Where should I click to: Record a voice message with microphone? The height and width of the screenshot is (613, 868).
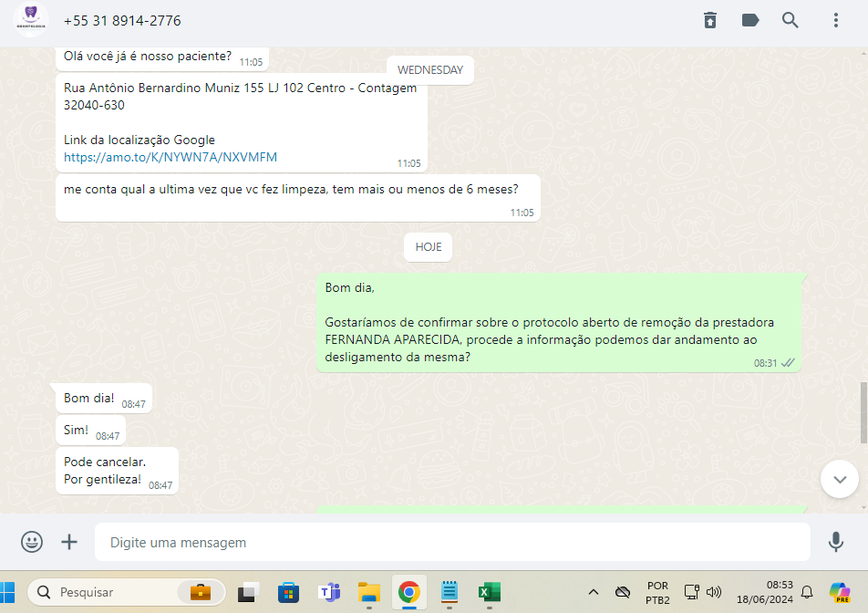836,542
